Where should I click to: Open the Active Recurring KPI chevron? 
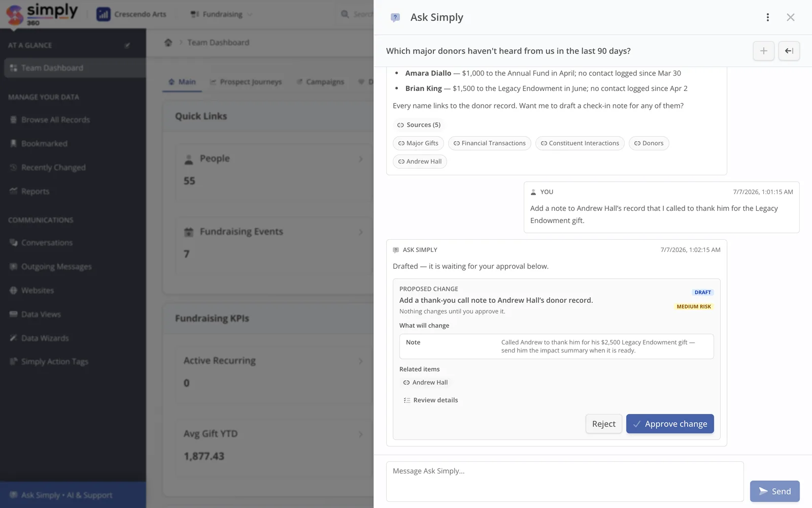tap(361, 361)
